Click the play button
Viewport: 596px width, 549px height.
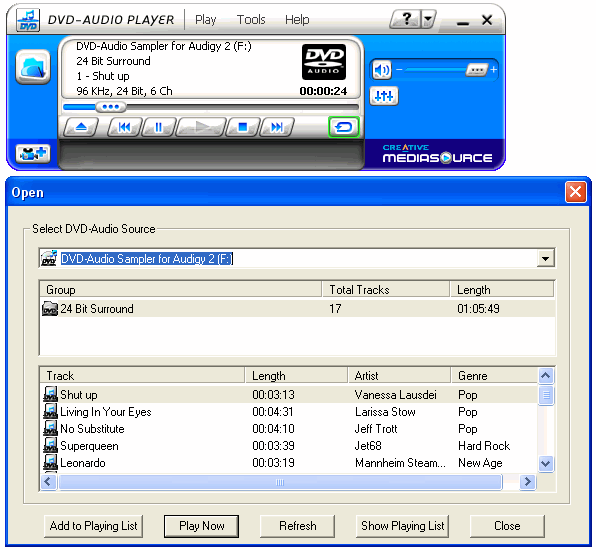[201, 127]
